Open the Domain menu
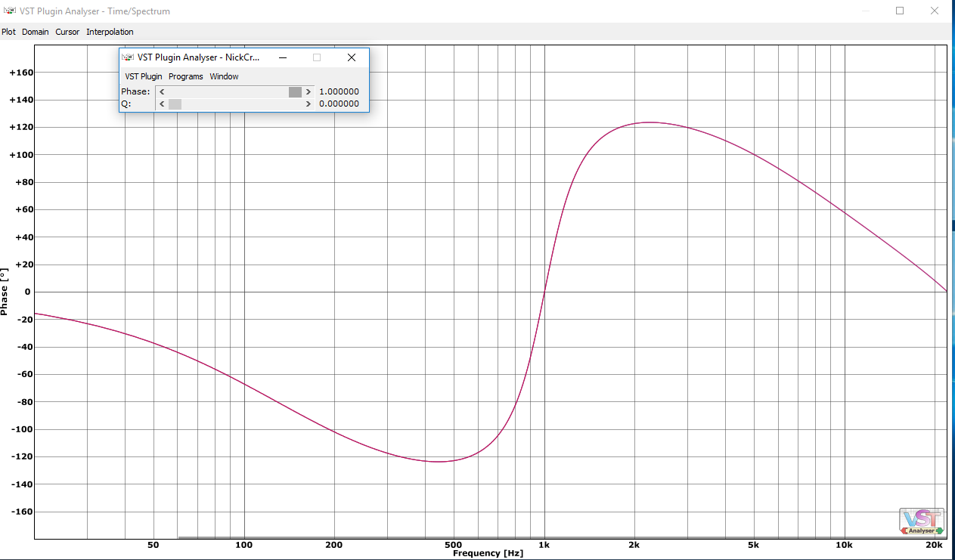The image size is (955, 560). point(36,32)
